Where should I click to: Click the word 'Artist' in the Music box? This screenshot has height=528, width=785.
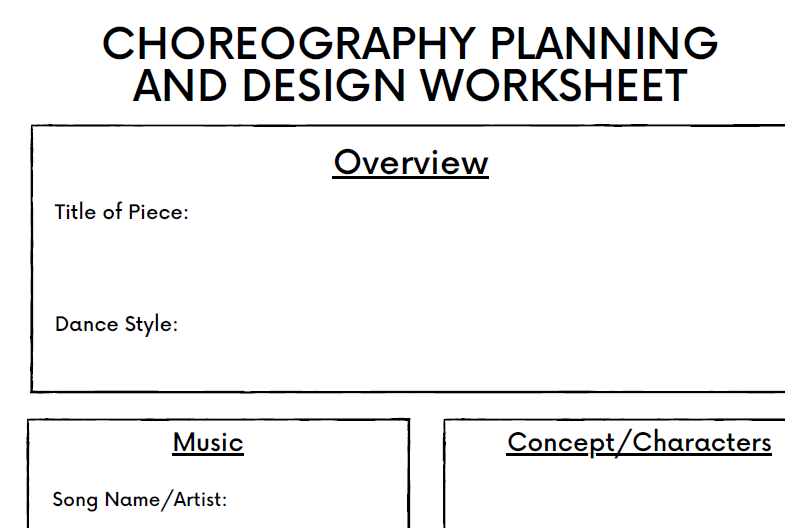coord(201,499)
